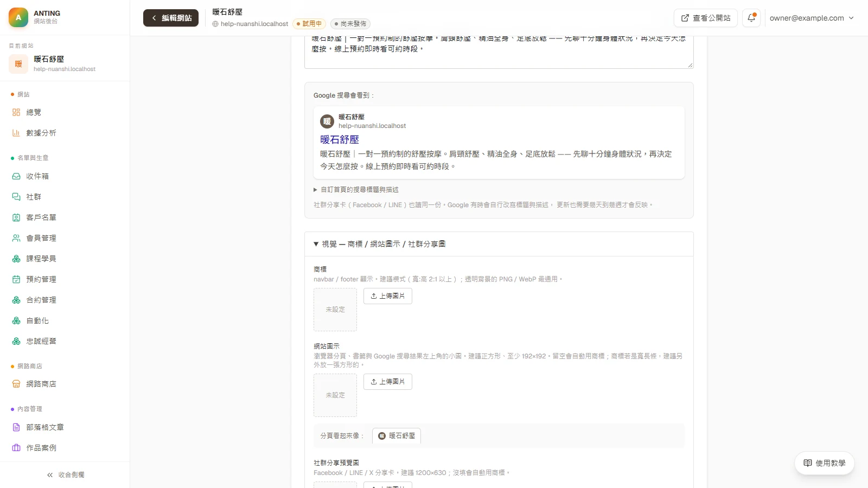Open the 使用教學 help button
This screenshot has height=488, width=868.
tap(825, 463)
